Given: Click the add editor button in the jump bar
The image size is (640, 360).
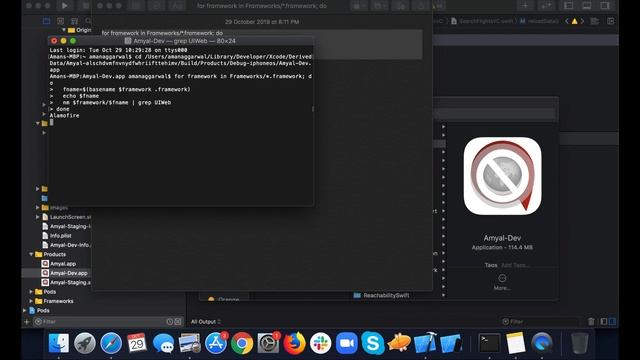Looking at the screenshot, I should tap(611, 21).
